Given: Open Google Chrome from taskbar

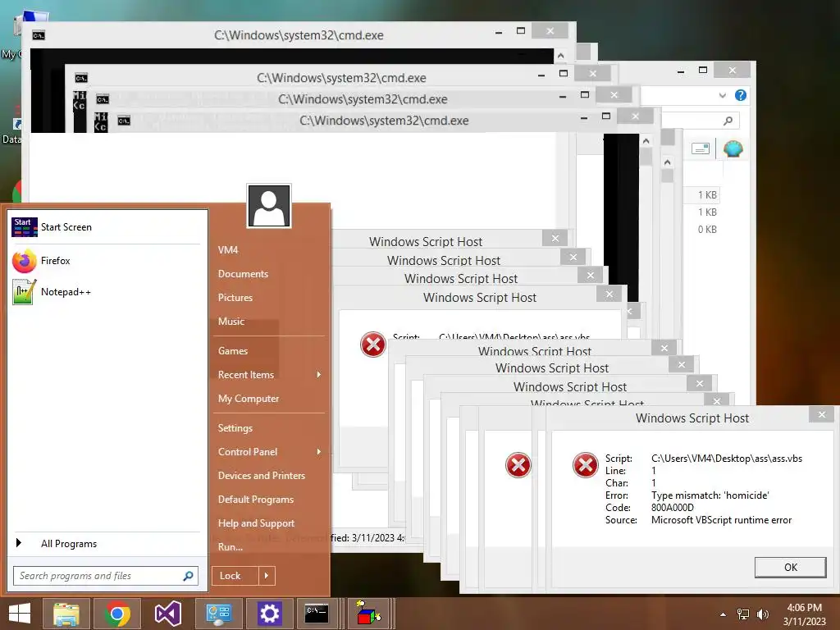Looking at the screenshot, I should (117, 614).
